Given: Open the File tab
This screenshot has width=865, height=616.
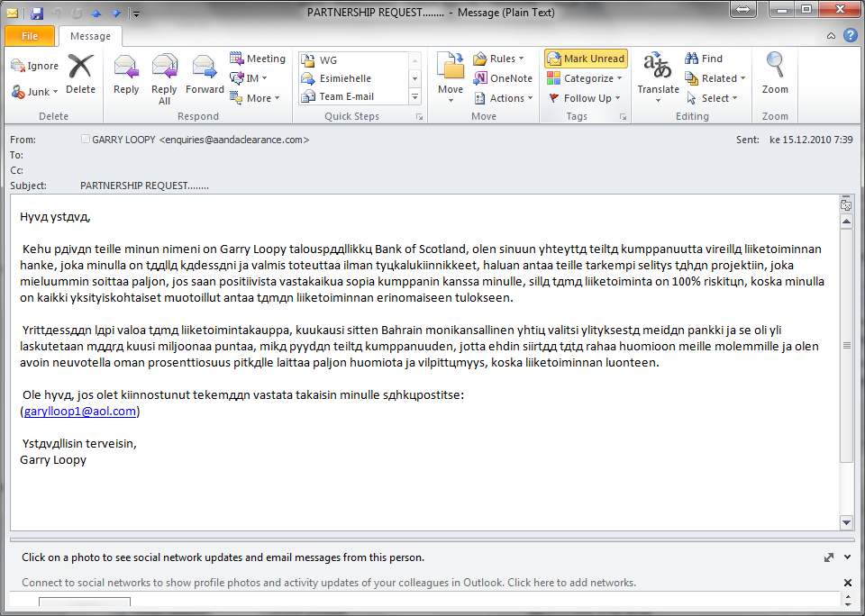Looking at the screenshot, I should point(30,36).
